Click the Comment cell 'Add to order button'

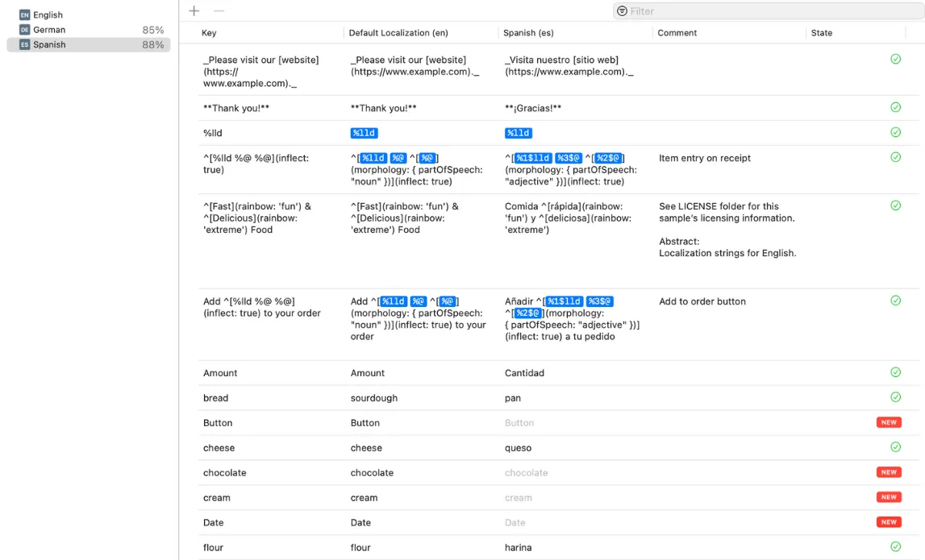pyautogui.click(x=702, y=301)
